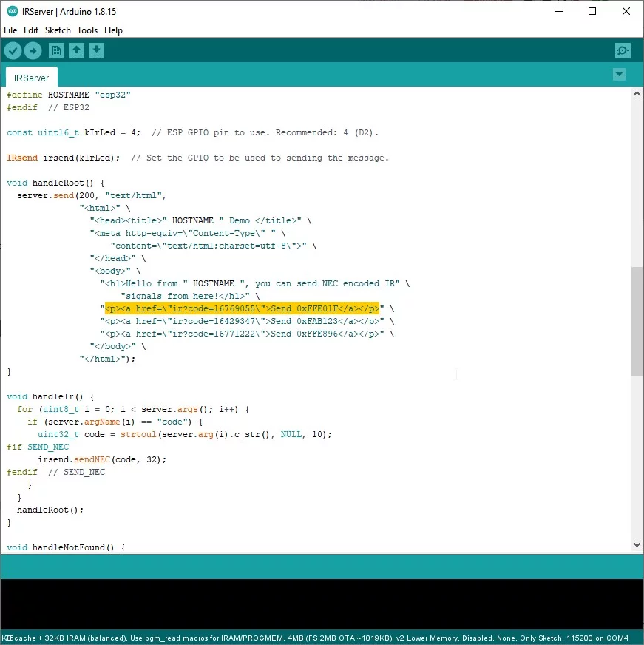Viewport: 644px width, 645px height.
Task: Click the "</html>"); closing line
Action: pyautogui.click(x=107, y=359)
